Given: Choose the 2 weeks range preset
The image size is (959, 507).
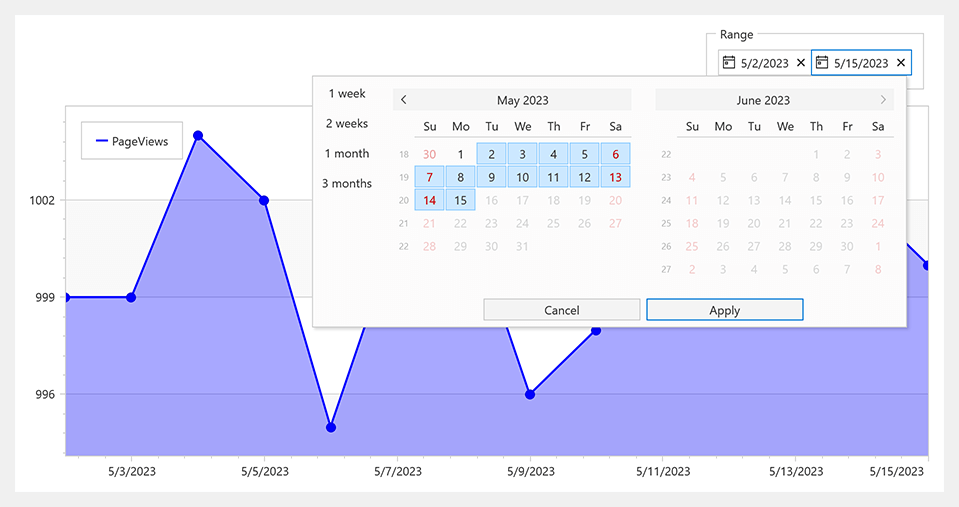Looking at the screenshot, I should (347, 124).
